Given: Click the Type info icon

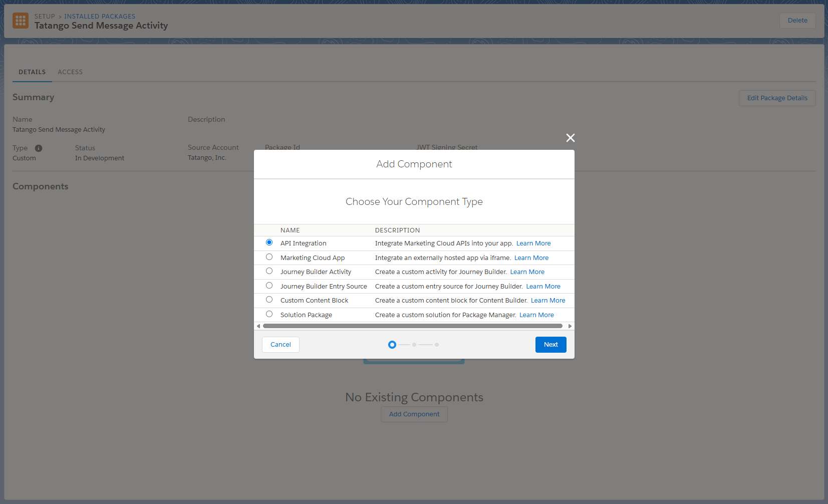Looking at the screenshot, I should [x=39, y=148].
